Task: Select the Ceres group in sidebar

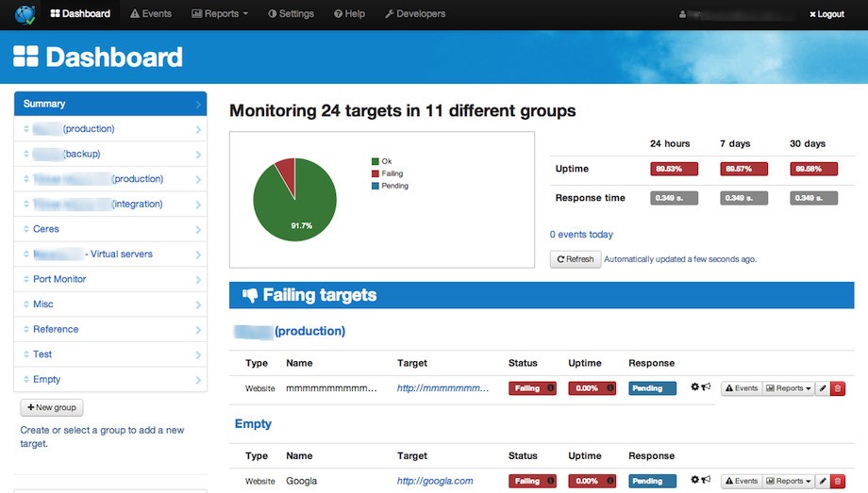Action: pos(45,229)
